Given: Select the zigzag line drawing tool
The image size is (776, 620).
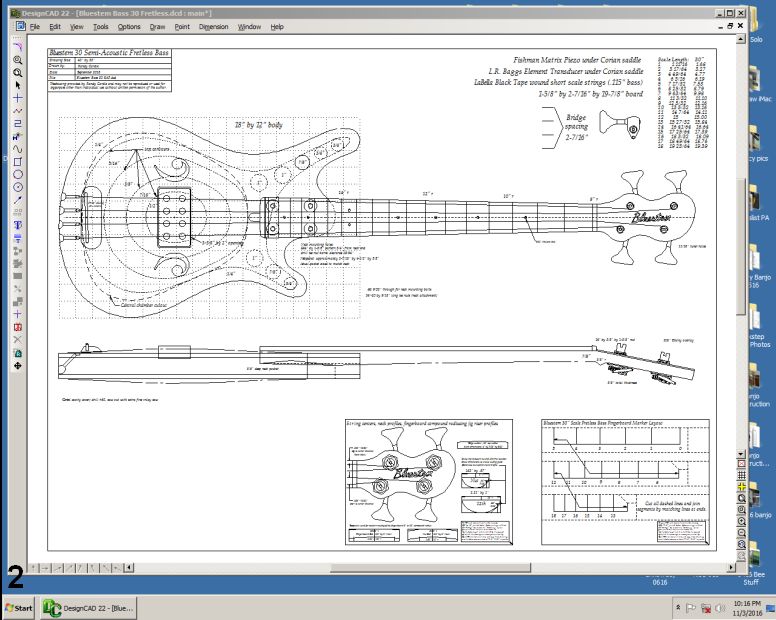Looking at the screenshot, I should click(x=17, y=111).
